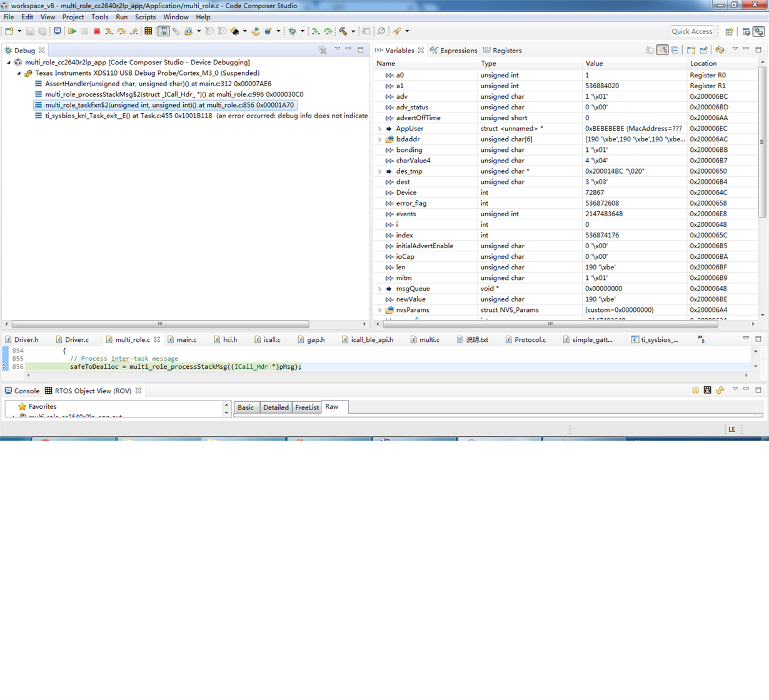Click the ROV refresh icon
The width and height of the screenshot is (769, 700).
pyautogui.click(x=720, y=390)
